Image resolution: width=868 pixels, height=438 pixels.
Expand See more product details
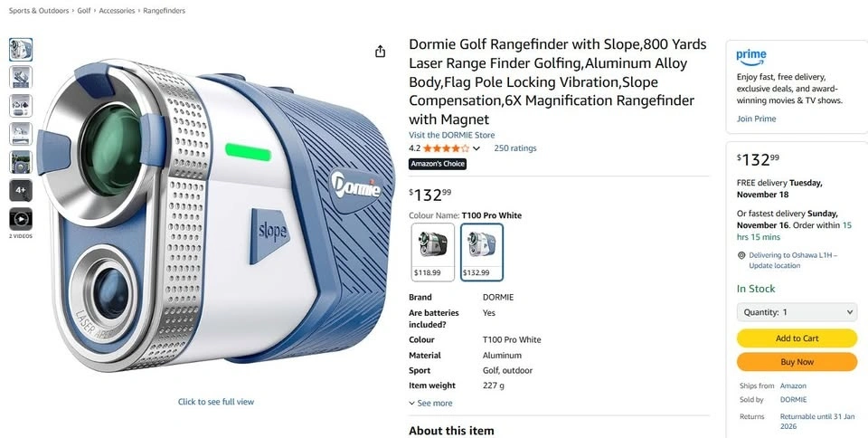(430, 403)
